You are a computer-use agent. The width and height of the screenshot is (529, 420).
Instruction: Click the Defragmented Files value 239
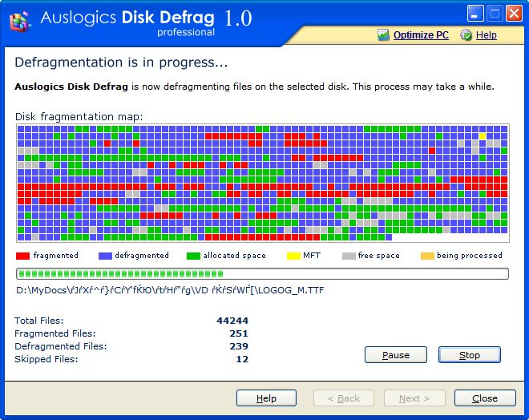239,346
